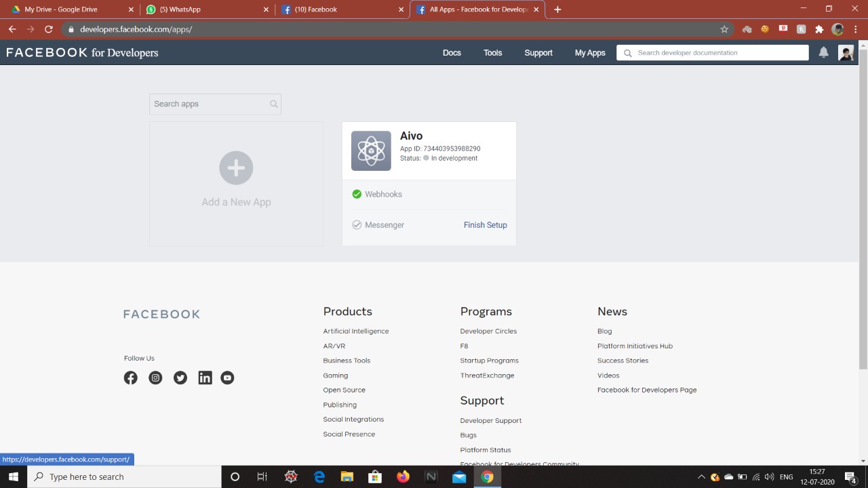Open the Artificial Intelligence products link
Image resolution: width=868 pixels, height=488 pixels.
coord(356,331)
